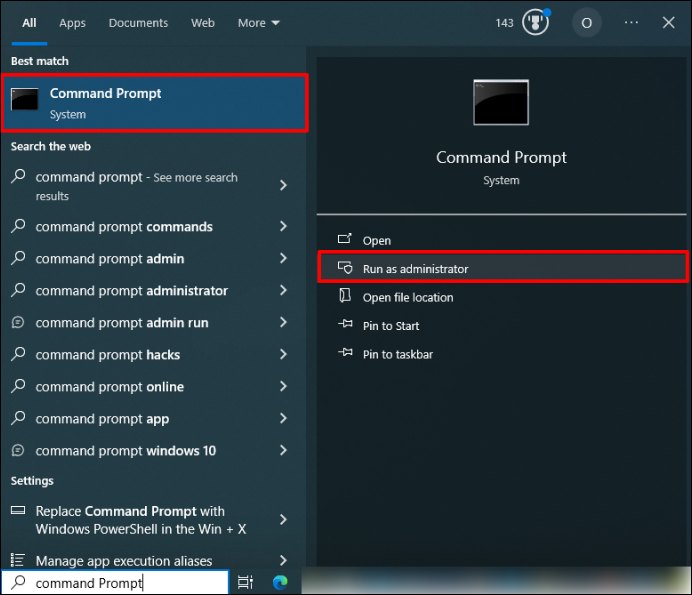Expand arrow for 'command prompt hacks'
The height and width of the screenshot is (595, 692).
(x=283, y=354)
